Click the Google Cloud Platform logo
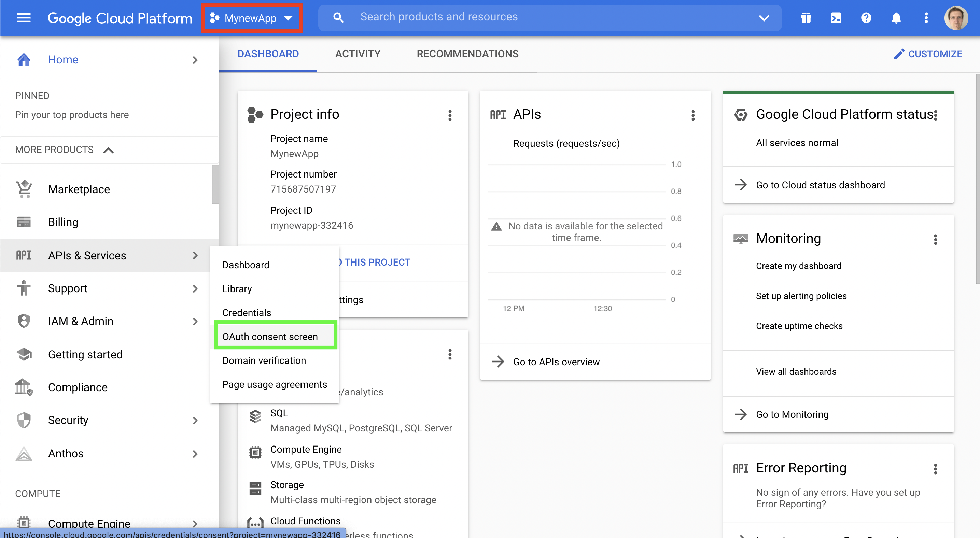The width and height of the screenshot is (980, 538). coord(120,18)
